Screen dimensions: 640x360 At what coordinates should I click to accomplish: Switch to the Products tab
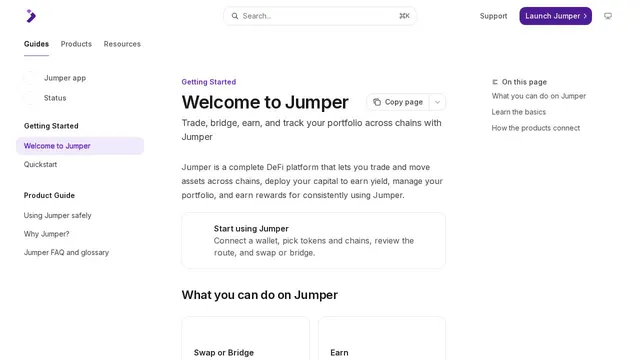76,44
